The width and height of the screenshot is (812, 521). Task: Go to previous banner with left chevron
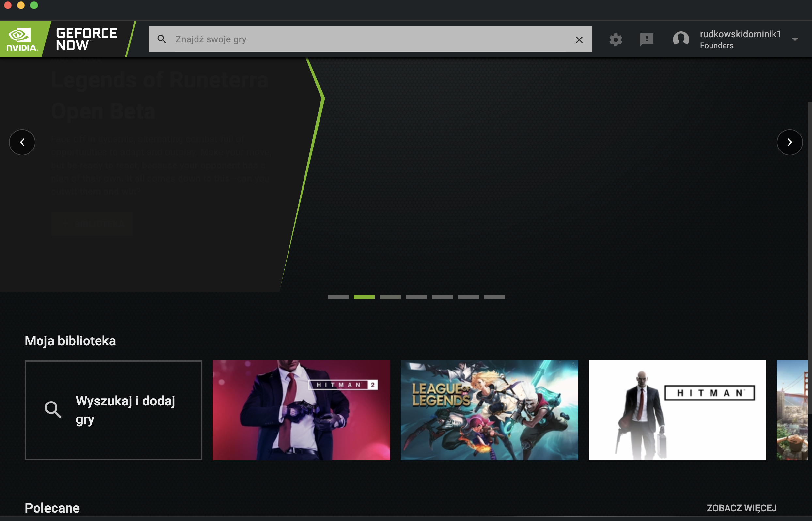coord(22,142)
